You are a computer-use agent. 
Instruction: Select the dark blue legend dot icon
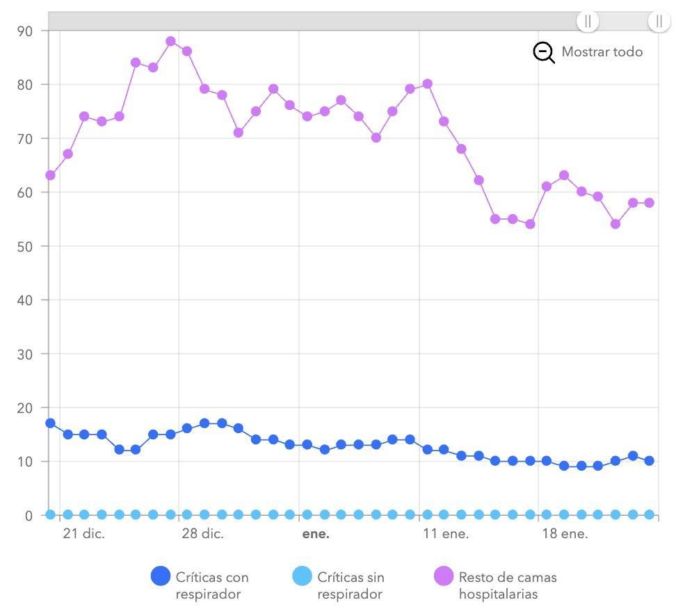pos(161,576)
